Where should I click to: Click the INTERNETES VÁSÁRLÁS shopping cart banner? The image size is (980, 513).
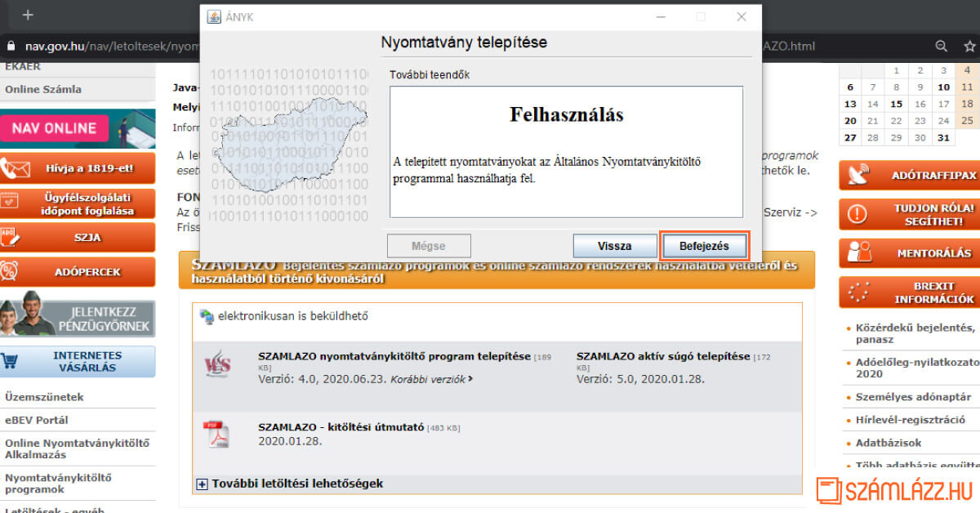coord(78,361)
